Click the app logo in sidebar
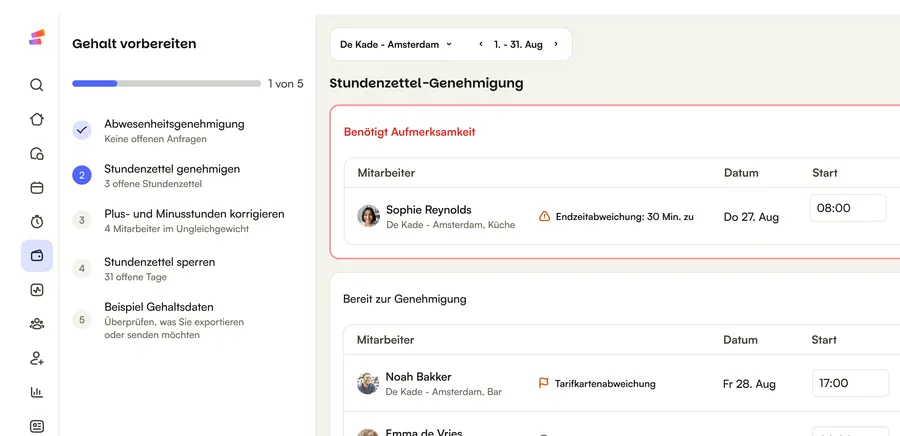The height and width of the screenshot is (436, 900). coord(37,37)
